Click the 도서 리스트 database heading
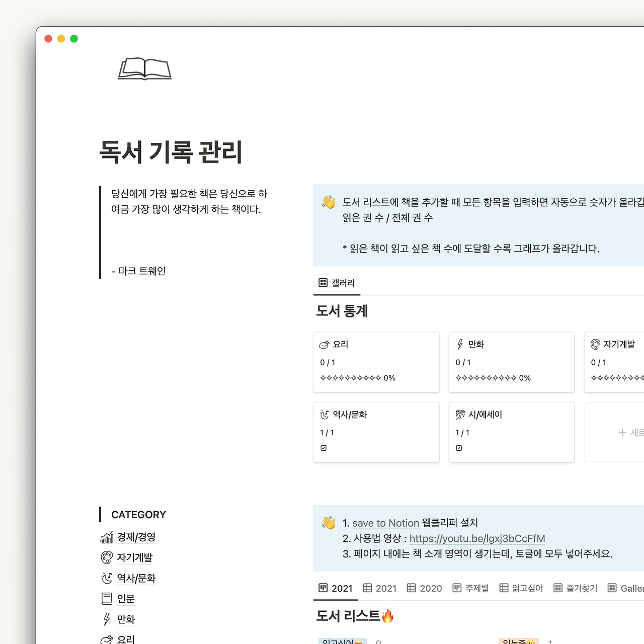The height and width of the screenshot is (644, 644). click(x=348, y=616)
